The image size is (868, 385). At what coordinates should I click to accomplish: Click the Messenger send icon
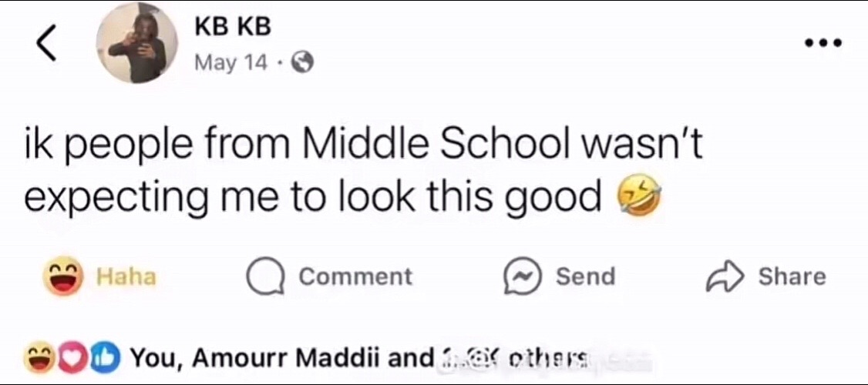[x=521, y=276]
